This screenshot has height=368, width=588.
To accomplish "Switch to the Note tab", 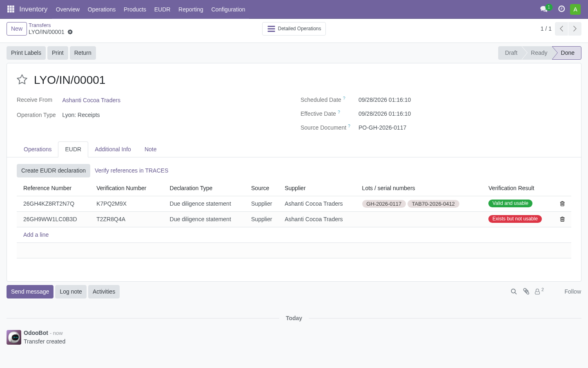I will coord(150,149).
